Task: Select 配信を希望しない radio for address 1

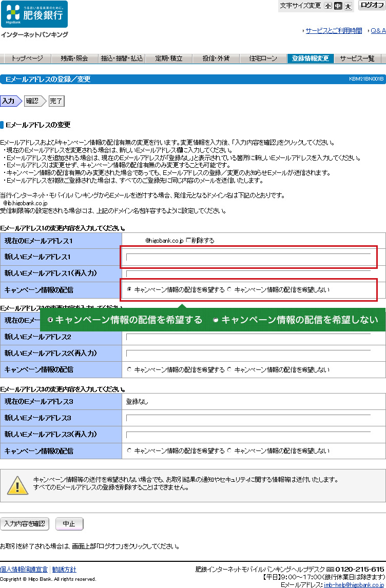Action: pyautogui.click(x=229, y=289)
